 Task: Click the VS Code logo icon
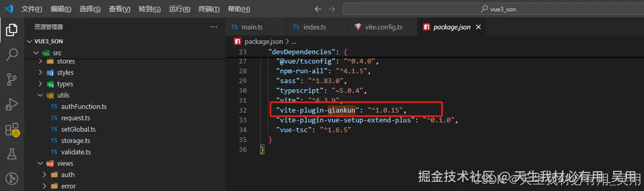click(x=9, y=9)
